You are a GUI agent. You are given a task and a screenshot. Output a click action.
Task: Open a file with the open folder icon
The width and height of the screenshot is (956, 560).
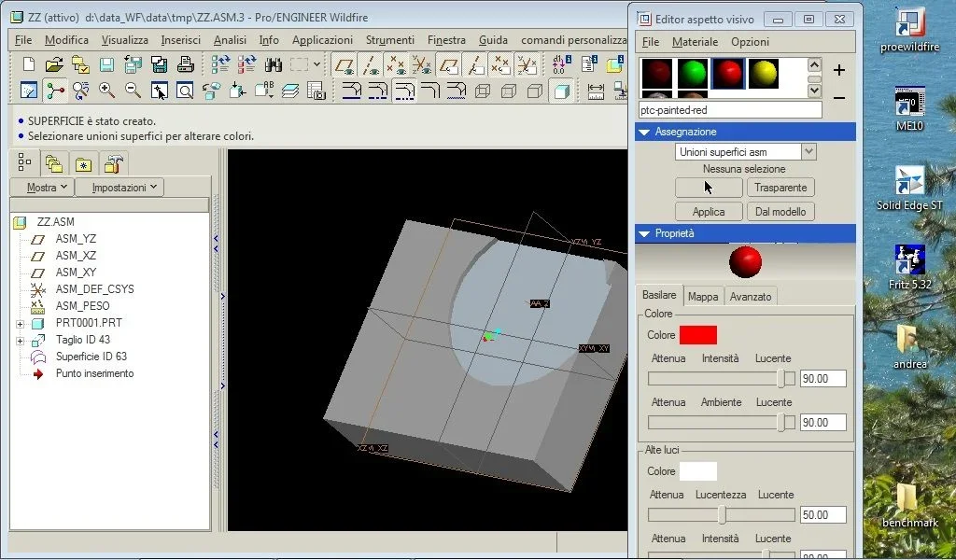click(x=54, y=64)
